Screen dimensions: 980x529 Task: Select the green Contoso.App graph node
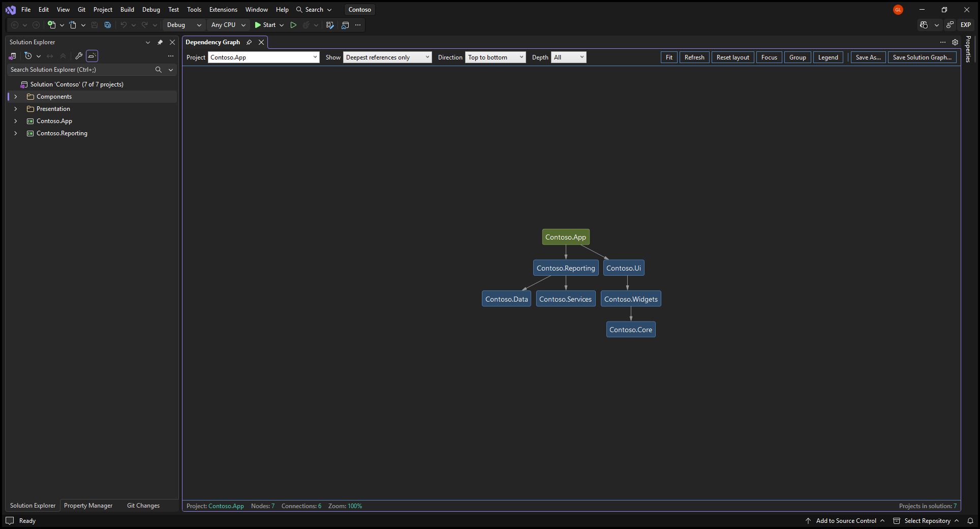coord(566,237)
